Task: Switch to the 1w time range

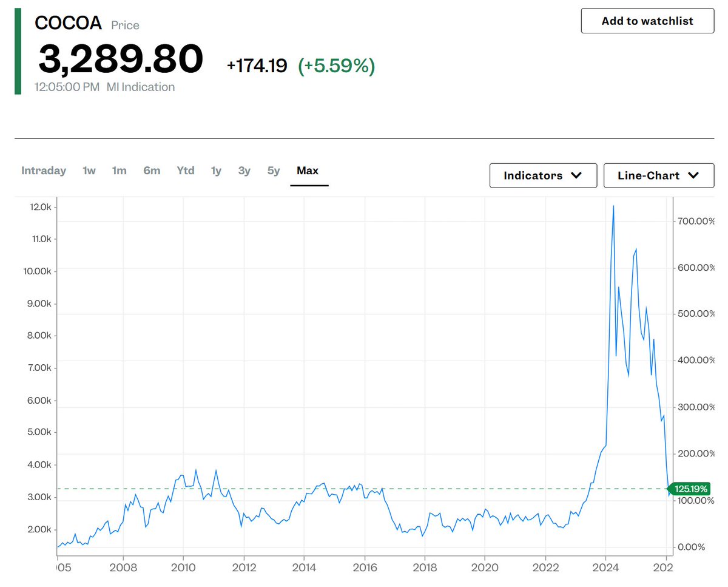Action: (89, 171)
